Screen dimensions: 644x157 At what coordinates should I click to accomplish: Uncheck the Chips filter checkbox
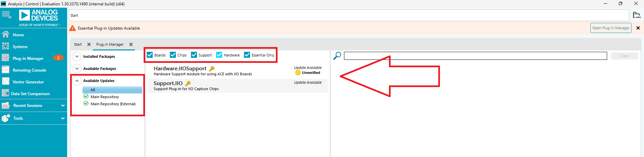pos(173,55)
